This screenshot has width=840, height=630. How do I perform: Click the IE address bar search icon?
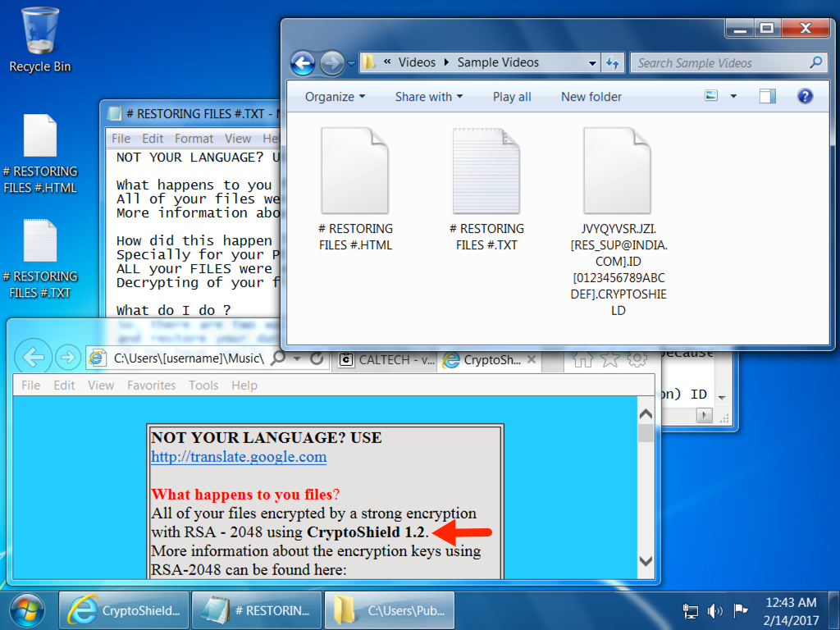pos(278,358)
